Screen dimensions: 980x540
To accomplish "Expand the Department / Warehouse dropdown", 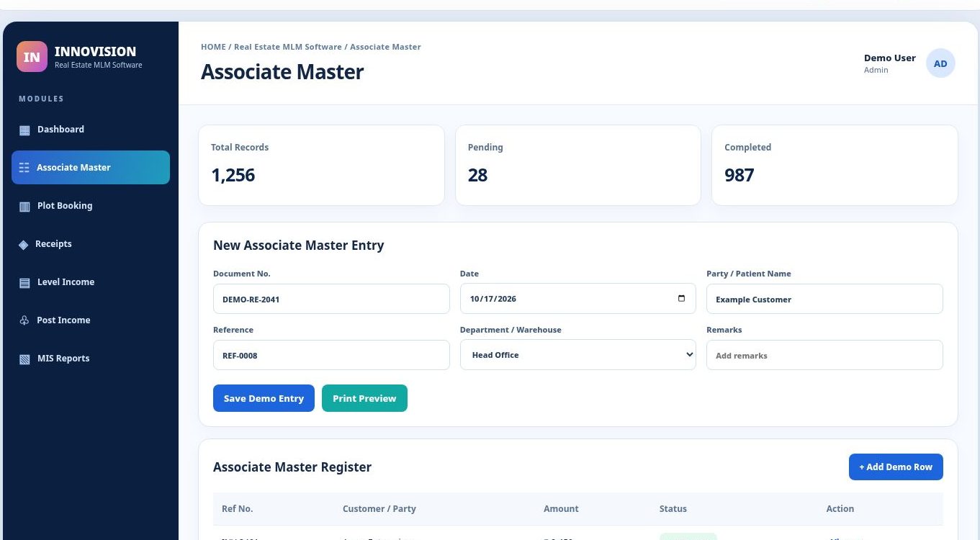I will [x=578, y=355].
